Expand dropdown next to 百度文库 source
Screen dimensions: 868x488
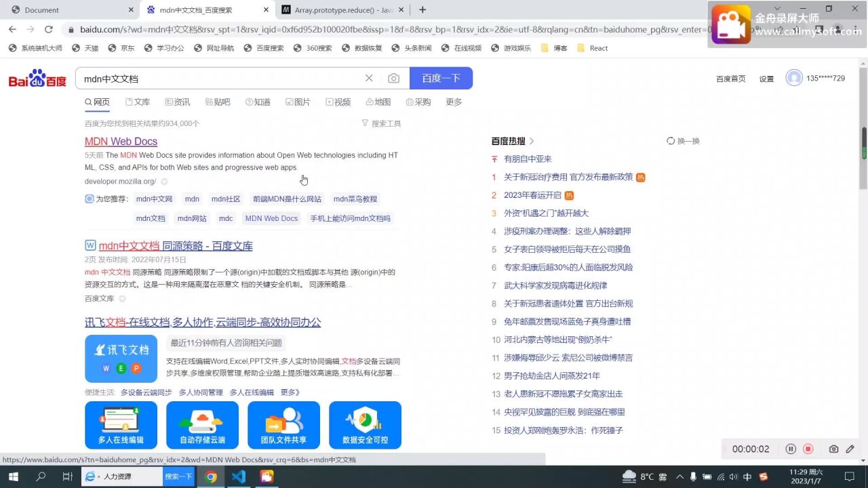(122, 298)
